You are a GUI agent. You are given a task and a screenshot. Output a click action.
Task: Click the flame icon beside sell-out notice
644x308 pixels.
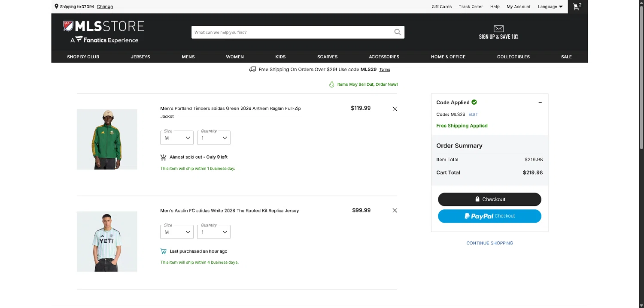click(331, 85)
